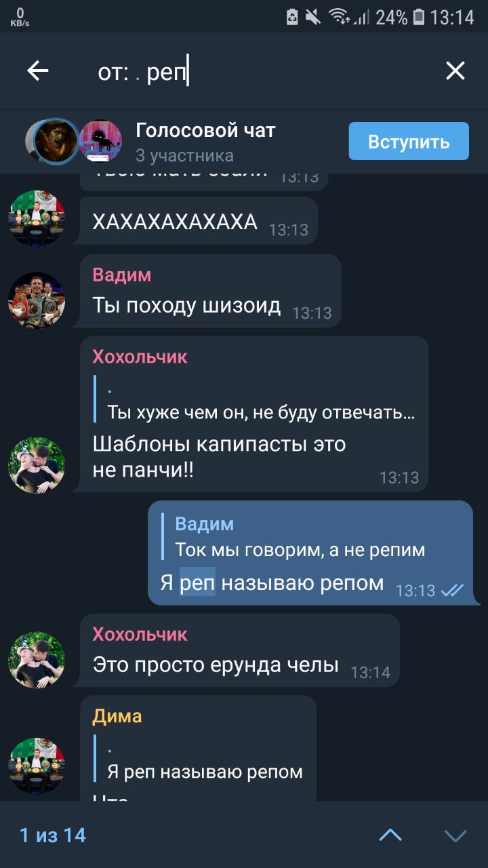Tap the battery icon in the status bar

coord(419,17)
